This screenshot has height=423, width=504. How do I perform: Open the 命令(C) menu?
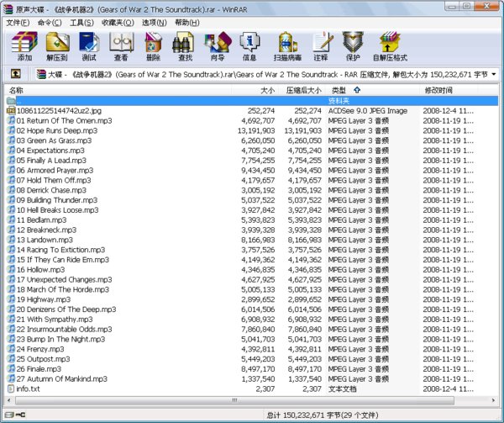coord(50,23)
